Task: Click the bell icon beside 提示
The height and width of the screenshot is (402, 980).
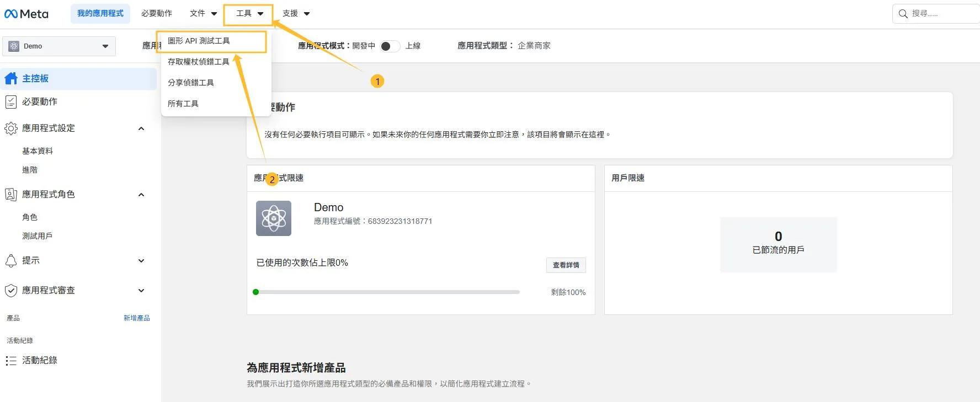Action: pyautogui.click(x=11, y=261)
